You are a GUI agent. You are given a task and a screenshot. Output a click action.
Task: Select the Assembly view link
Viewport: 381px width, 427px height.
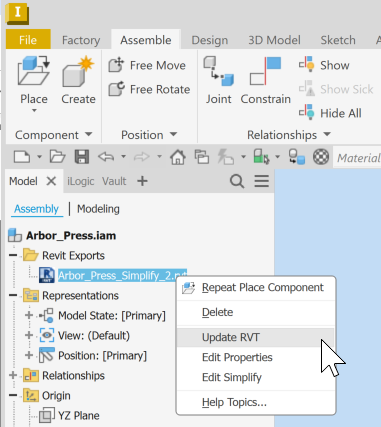[x=36, y=209]
